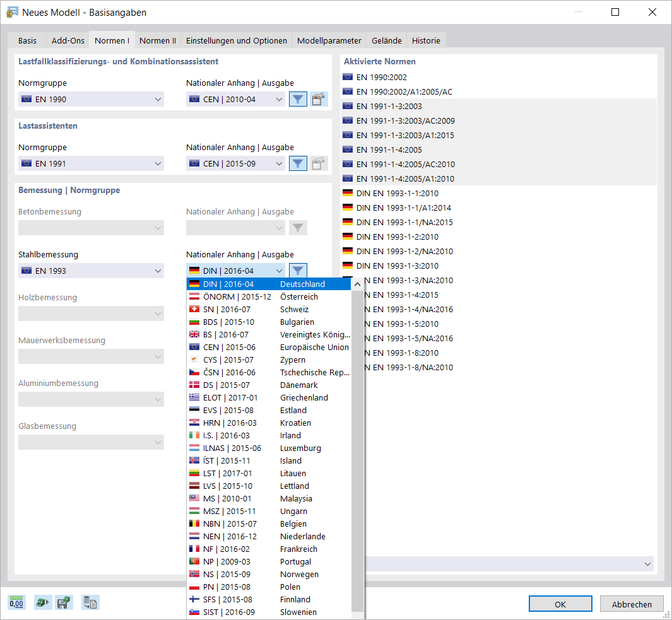Pick NS | 2015-09 Norwegen
This screenshot has height=620, width=672.
click(269, 575)
